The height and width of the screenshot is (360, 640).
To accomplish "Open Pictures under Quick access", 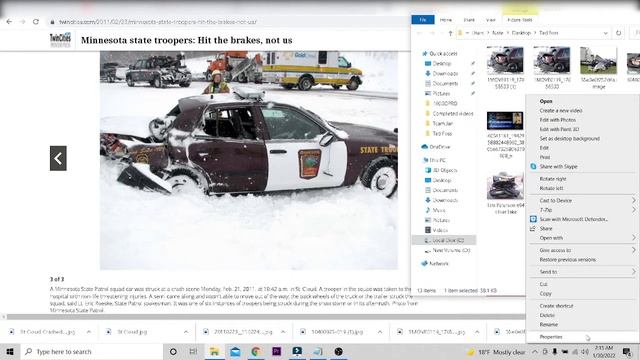I will coord(441,93).
